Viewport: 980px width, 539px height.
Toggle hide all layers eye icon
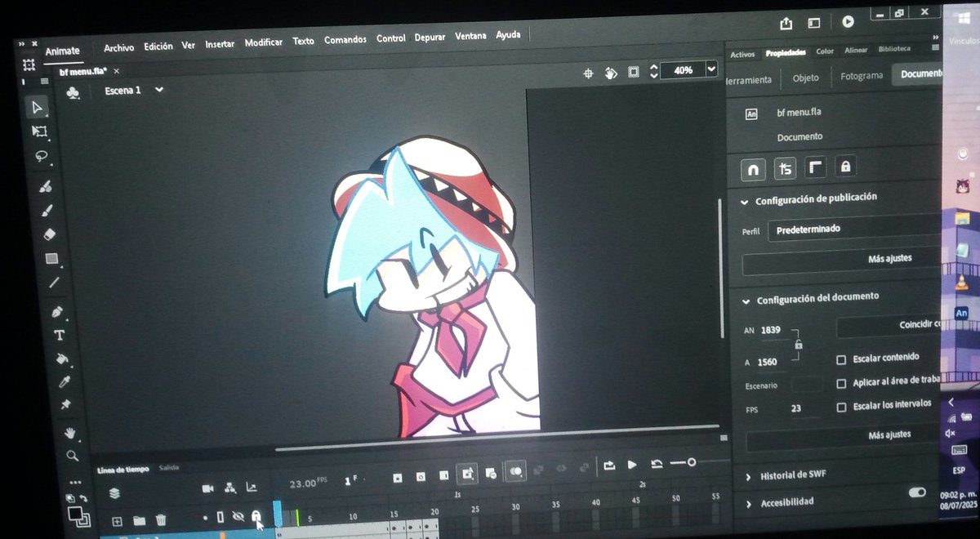(238, 516)
